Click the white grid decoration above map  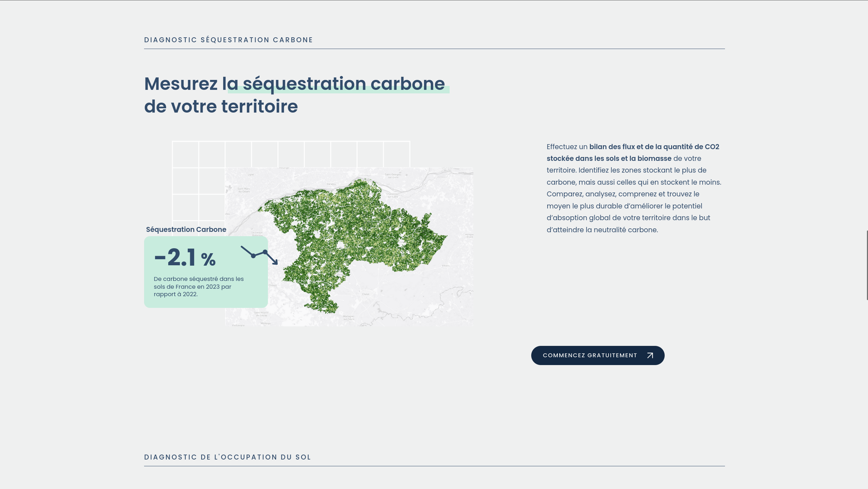(291, 154)
